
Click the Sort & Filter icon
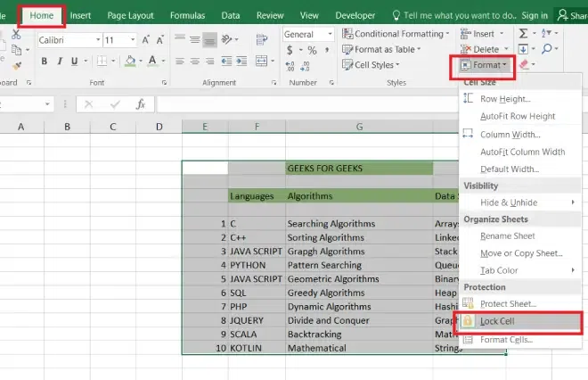tap(546, 34)
